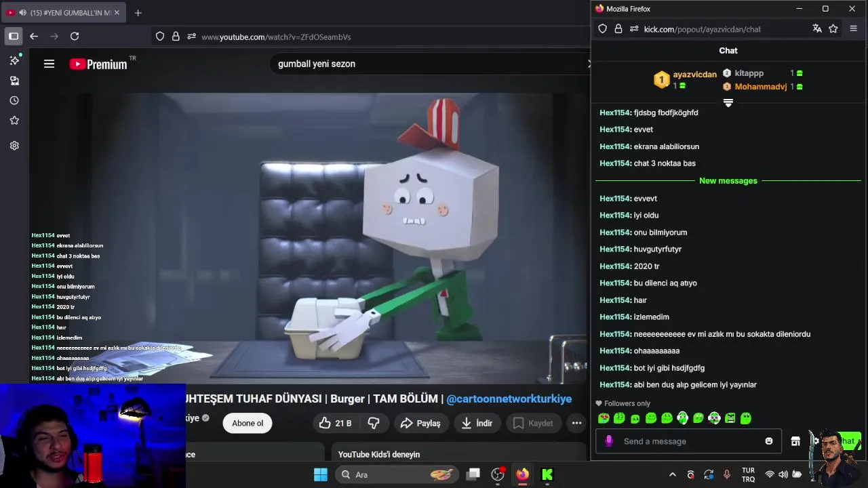Open Firefox application menu in Kick window
This screenshot has width=868, height=488.
tap(854, 28)
